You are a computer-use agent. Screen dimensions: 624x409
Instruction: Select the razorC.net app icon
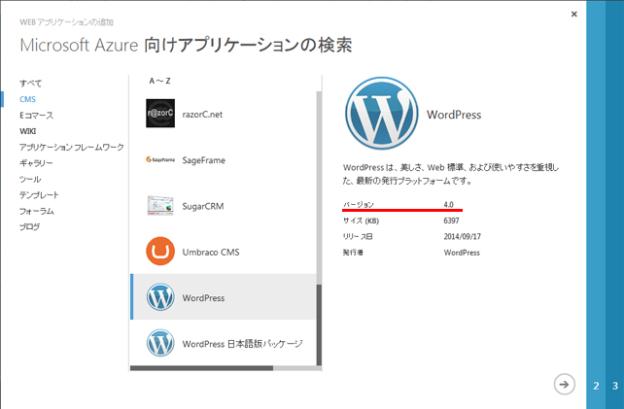pos(160,113)
